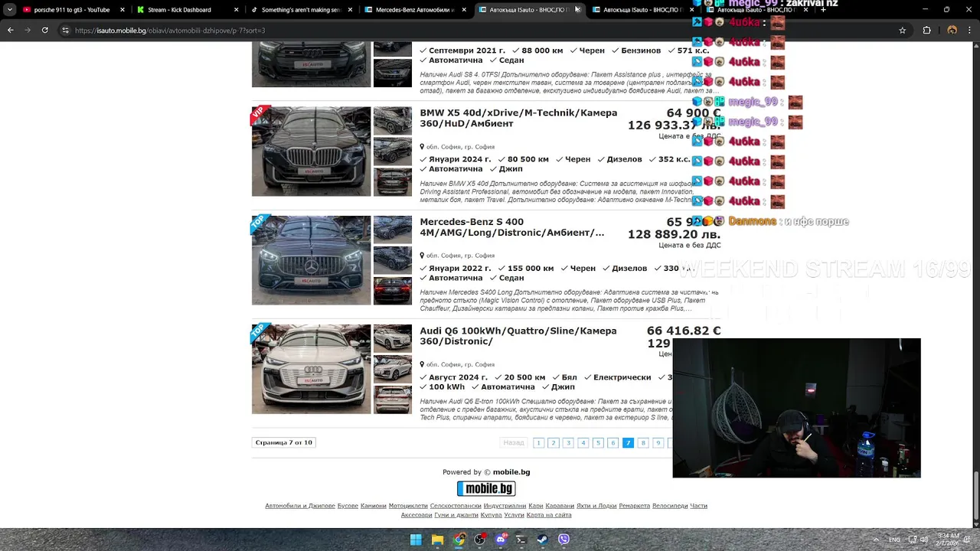Switch to Mercedes-Benz Автомобили tab

(x=414, y=10)
